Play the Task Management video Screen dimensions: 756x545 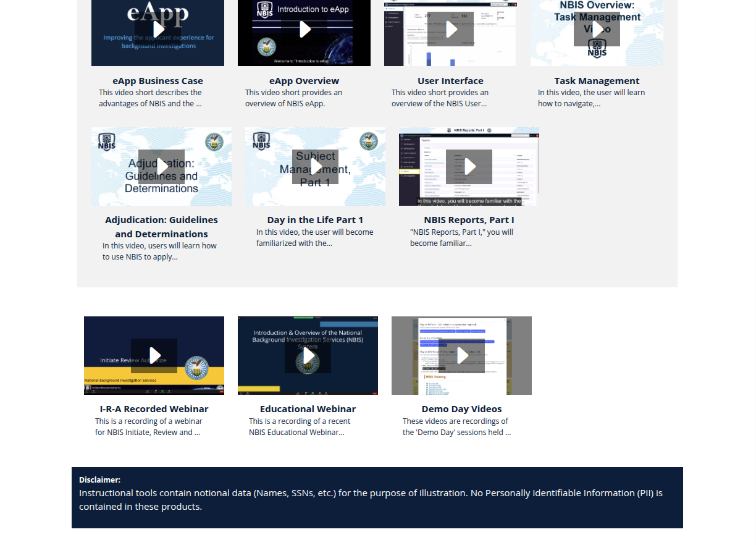tap(597, 29)
